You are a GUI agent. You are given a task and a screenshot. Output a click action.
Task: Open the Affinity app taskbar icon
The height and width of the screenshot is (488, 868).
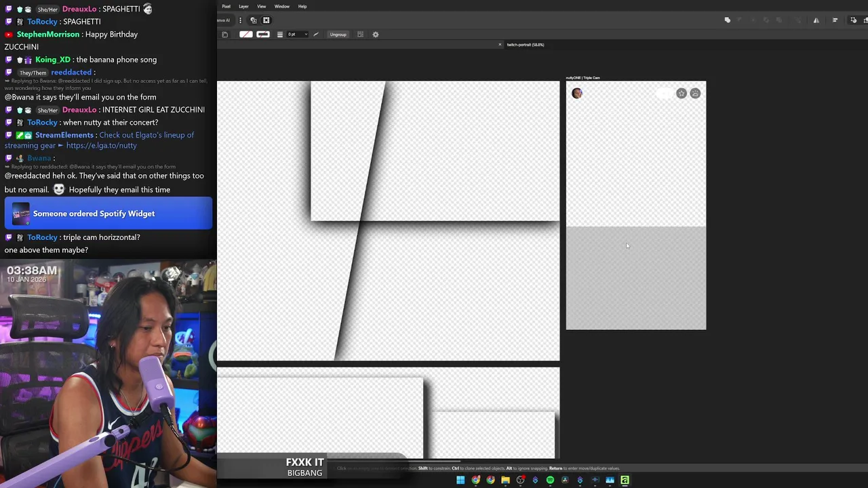(x=625, y=480)
